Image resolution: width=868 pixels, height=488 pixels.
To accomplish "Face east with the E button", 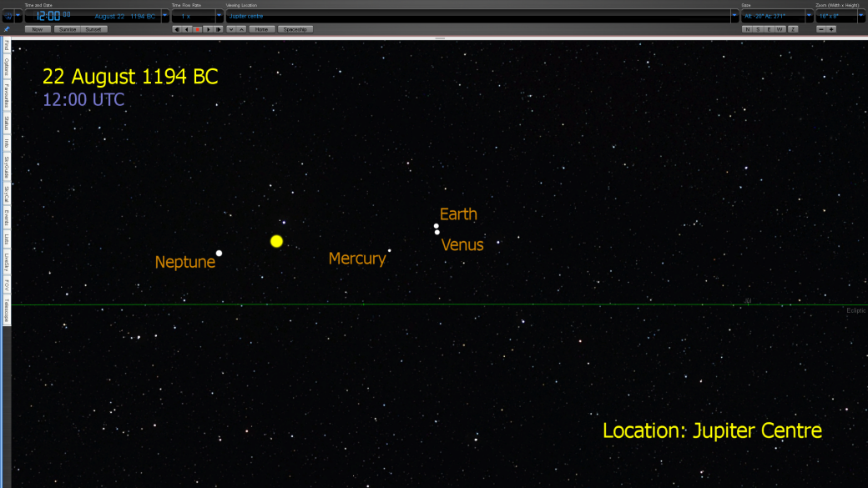I will (769, 29).
